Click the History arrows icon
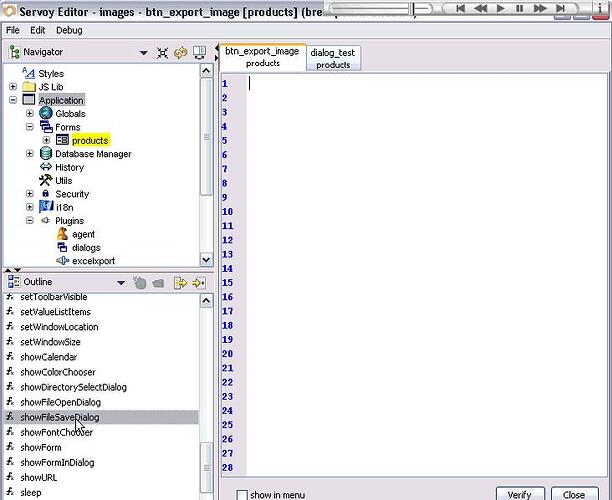 click(46, 167)
